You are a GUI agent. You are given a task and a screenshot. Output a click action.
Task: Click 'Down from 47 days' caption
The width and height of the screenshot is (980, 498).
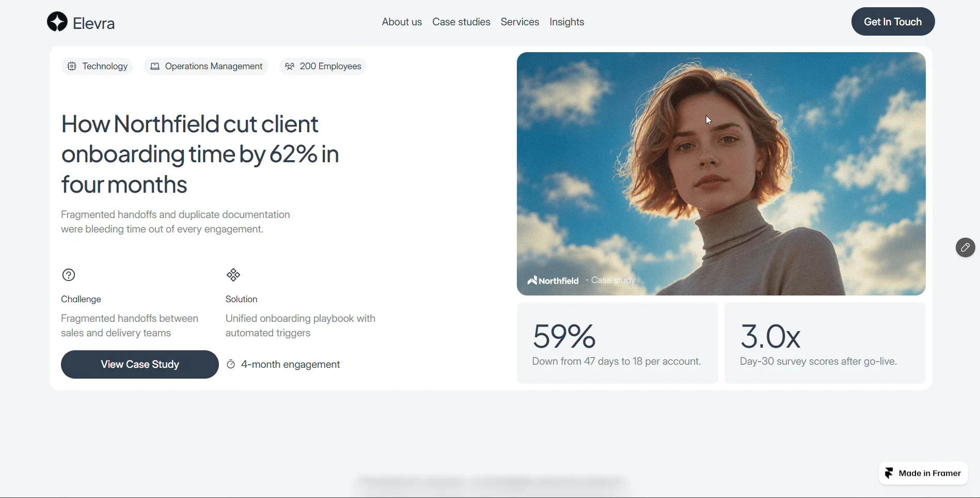[x=617, y=361]
